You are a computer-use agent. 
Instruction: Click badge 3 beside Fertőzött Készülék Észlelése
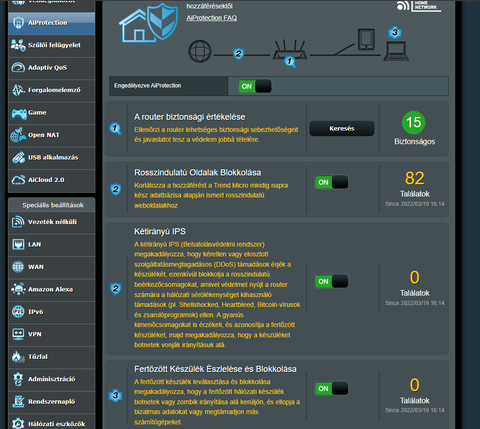click(x=115, y=395)
